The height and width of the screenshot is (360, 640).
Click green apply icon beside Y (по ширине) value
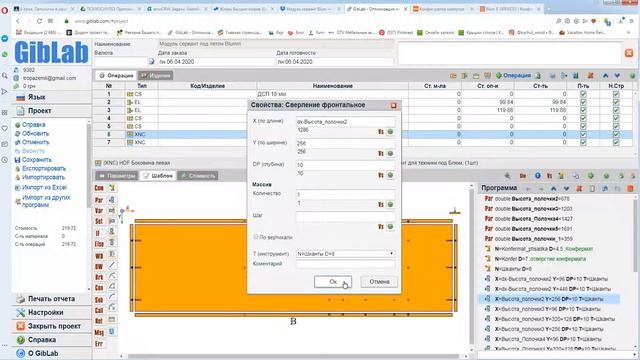click(391, 153)
